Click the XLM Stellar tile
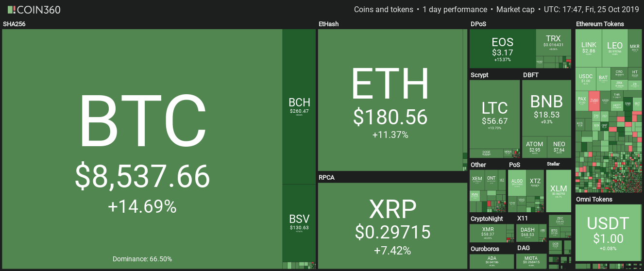 (559, 188)
